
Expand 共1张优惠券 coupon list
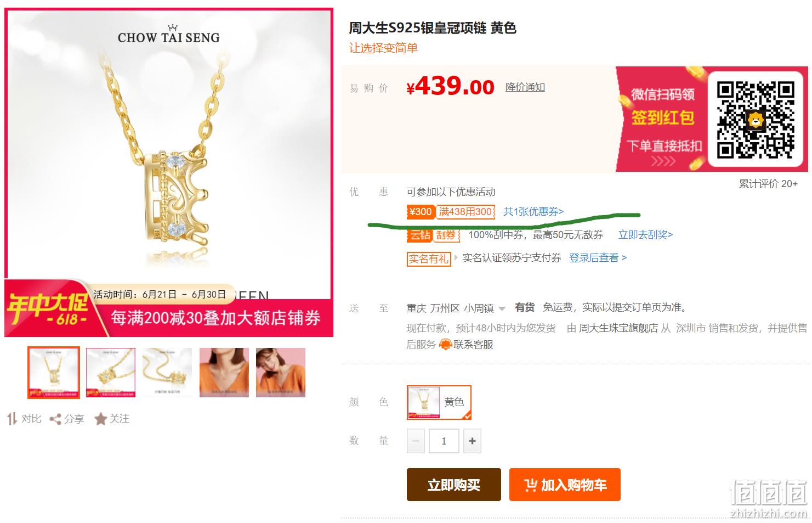533,212
